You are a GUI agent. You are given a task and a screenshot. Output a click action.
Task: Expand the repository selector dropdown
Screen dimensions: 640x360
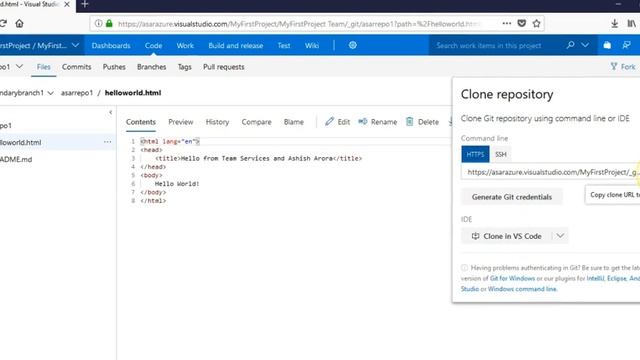click(19, 67)
